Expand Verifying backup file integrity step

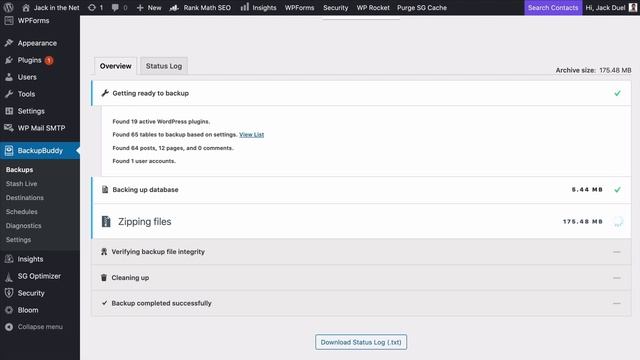pos(361,252)
